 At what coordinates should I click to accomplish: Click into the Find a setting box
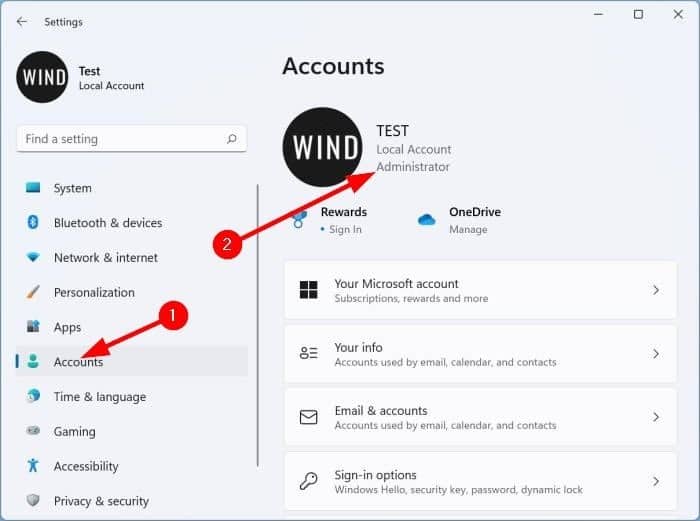click(x=131, y=139)
